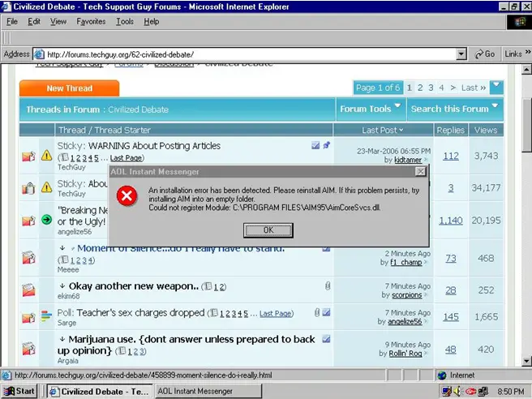
Task: Click the next page arrow
Action: (x=453, y=88)
